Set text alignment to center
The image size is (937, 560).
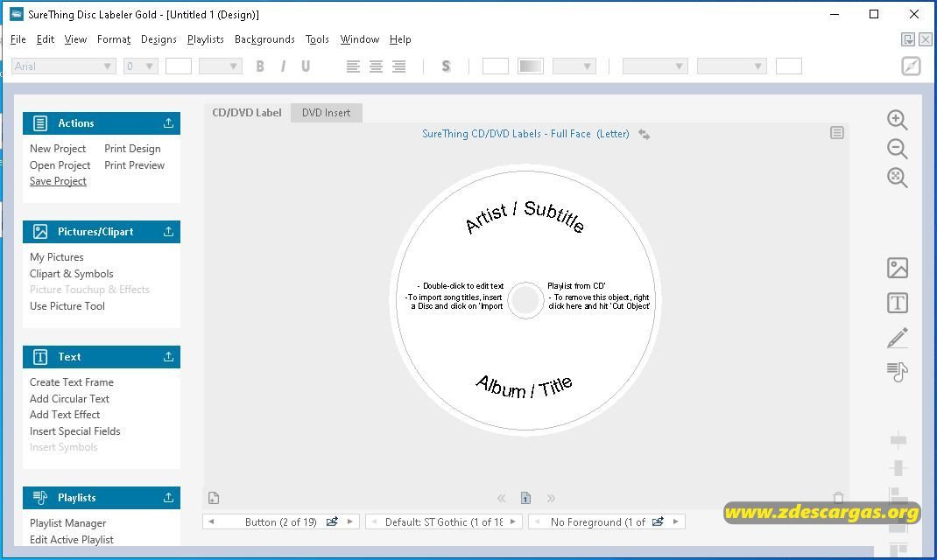[x=376, y=66]
